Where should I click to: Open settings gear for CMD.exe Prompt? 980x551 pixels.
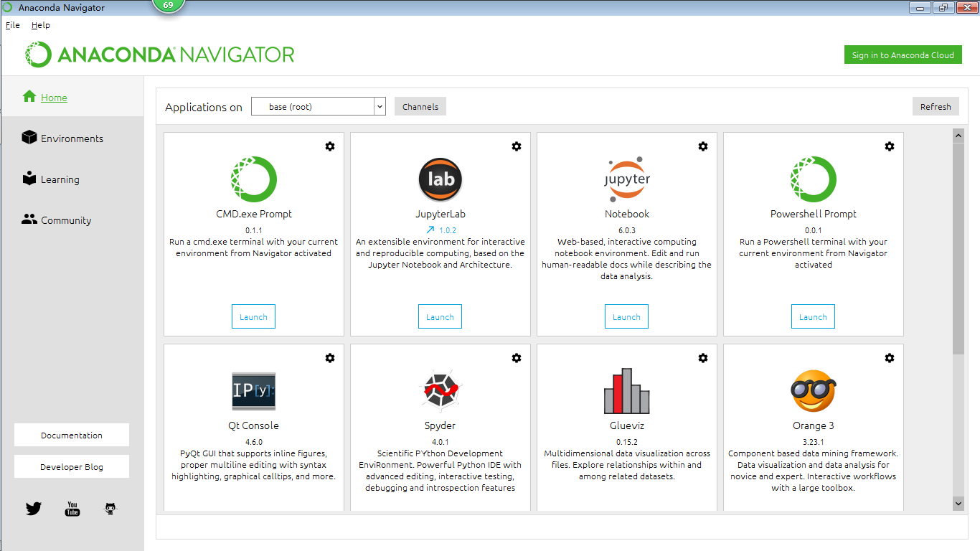click(x=330, y=146)
